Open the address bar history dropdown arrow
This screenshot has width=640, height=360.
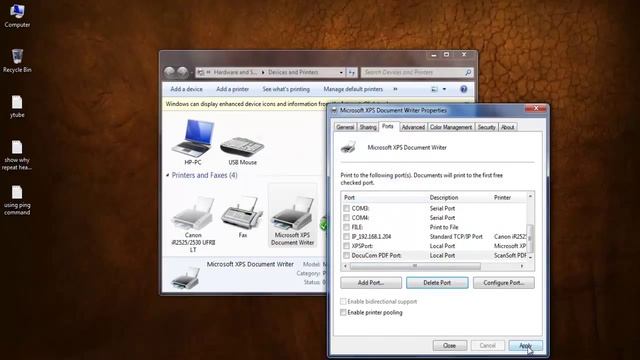click(341, 72)
